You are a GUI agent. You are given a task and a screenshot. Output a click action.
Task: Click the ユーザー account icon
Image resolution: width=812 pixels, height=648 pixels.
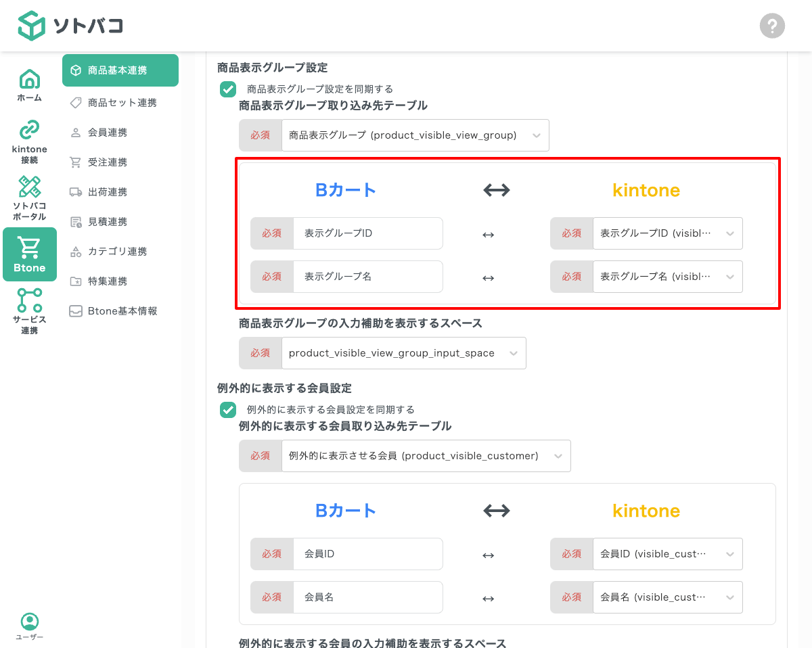click(29, 622)
